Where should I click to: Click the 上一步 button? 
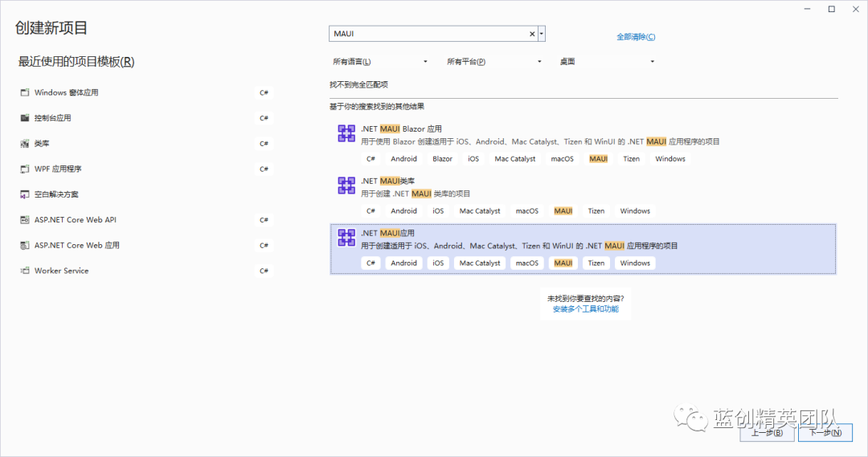(x=768, y=433)
